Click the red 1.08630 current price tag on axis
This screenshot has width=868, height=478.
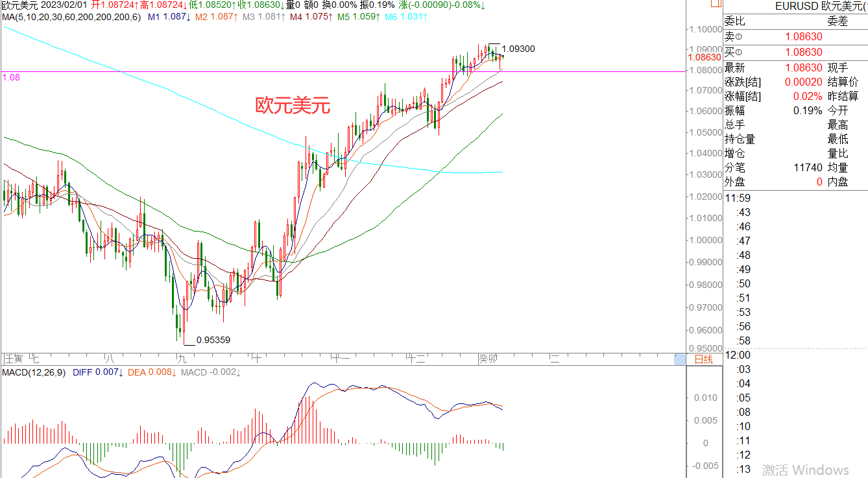[703, 57]
